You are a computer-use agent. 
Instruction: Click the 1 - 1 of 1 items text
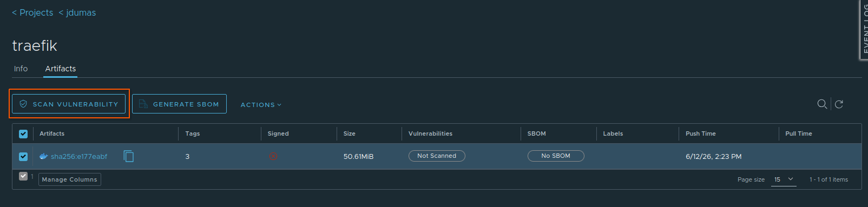click(829, 179)
